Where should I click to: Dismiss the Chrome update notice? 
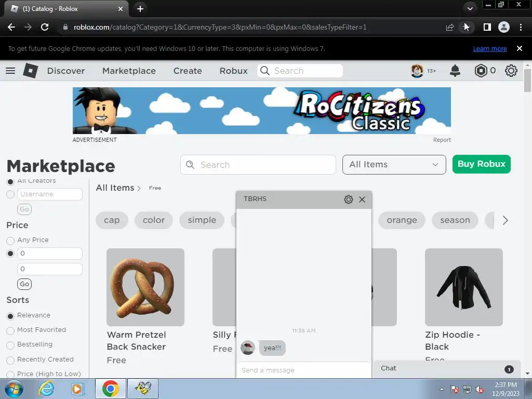pyautogui.click(x=520, y=48)
